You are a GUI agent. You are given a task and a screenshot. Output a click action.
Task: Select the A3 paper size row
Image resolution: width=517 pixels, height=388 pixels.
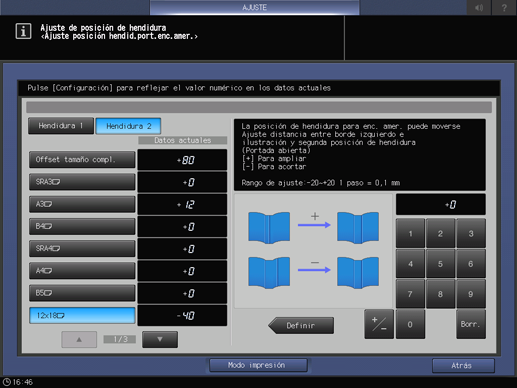(82, 204)
